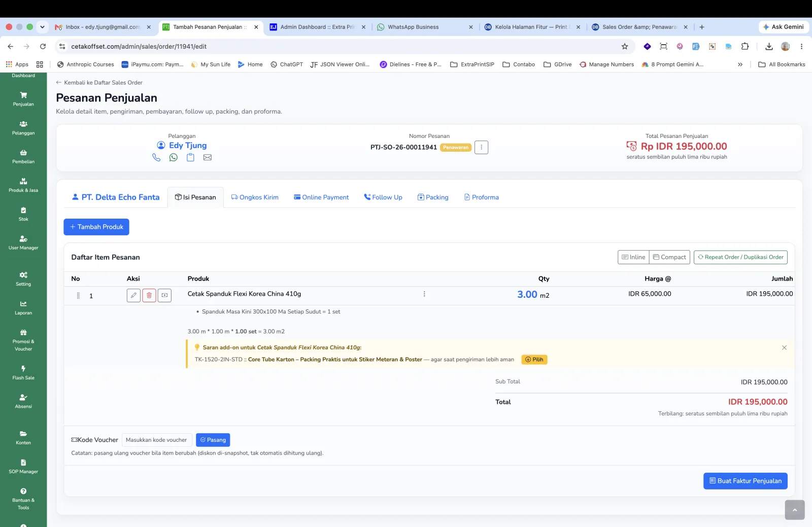
Task: Dismiss the add-on suggestion banner
Action: click(x=784, y=348)
